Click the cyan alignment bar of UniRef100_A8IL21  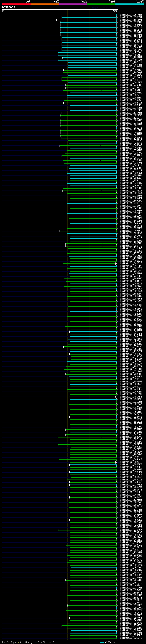[x=93, y=63]
